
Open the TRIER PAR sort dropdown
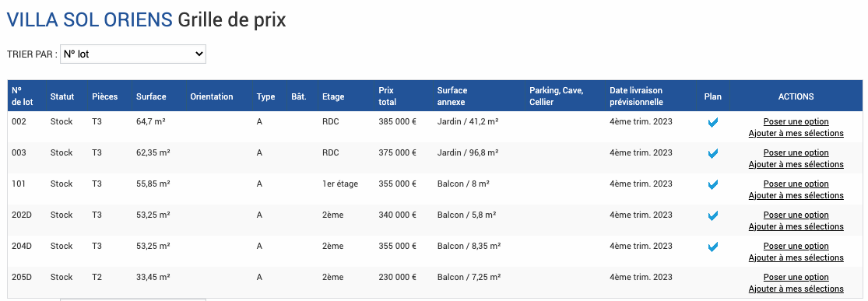click(x=133, y=54)
